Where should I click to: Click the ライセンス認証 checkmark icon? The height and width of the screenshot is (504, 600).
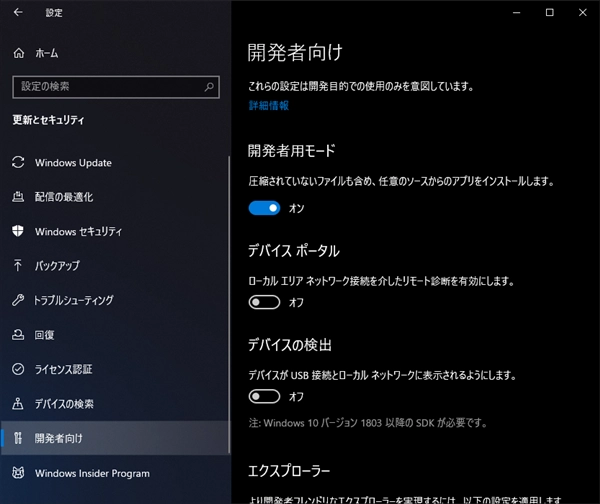tap(18, 369)
